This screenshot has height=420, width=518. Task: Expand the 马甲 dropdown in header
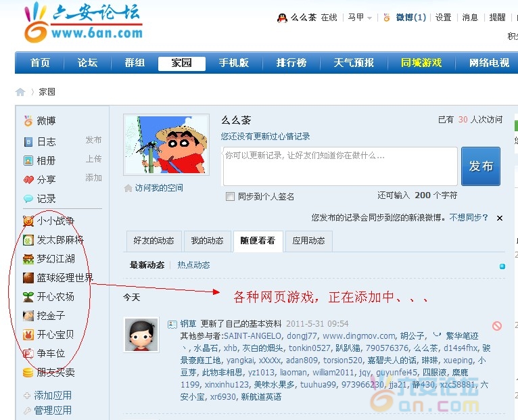coord(360,18)
